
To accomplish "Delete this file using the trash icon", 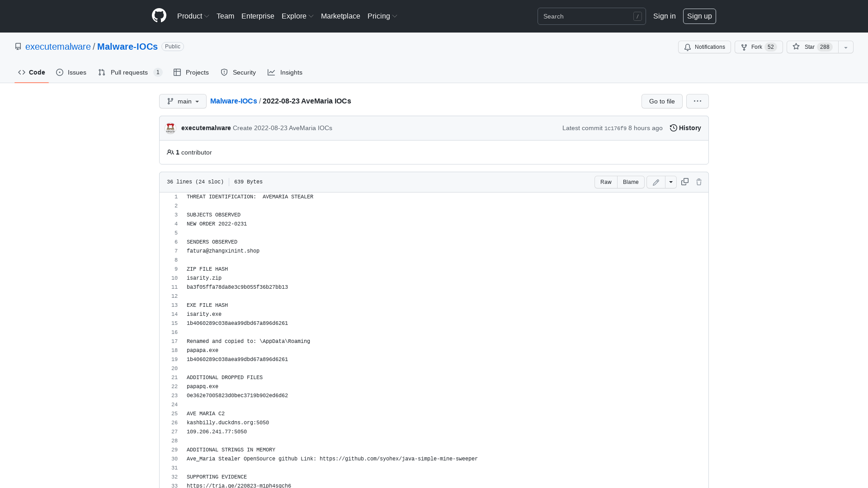I will (x=698, y=182).
